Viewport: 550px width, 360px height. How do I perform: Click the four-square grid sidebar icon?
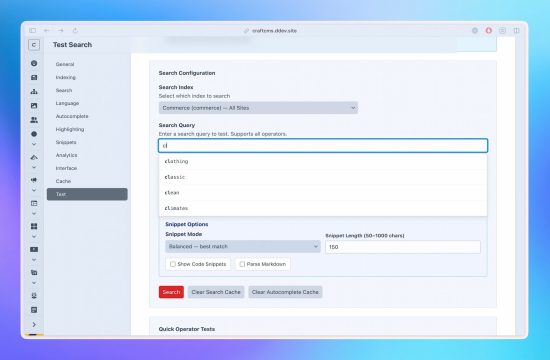point(34,226)
